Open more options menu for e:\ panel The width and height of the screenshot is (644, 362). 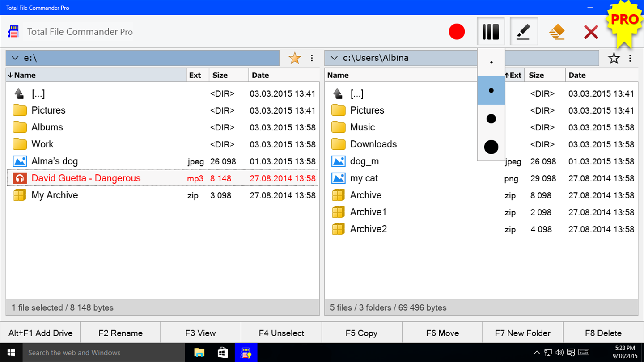(312, 58)
